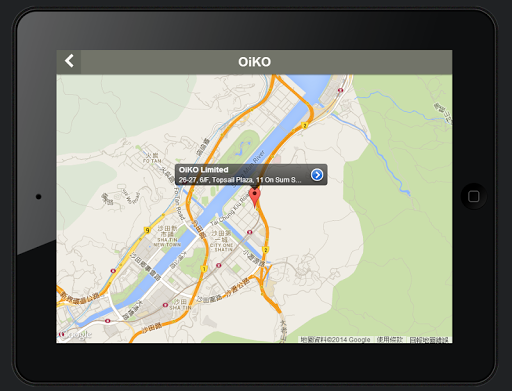Tap the route 1 highway shield
Viewport: 512px width, 391px height.
pyautogui.click(x=204, y=269)
